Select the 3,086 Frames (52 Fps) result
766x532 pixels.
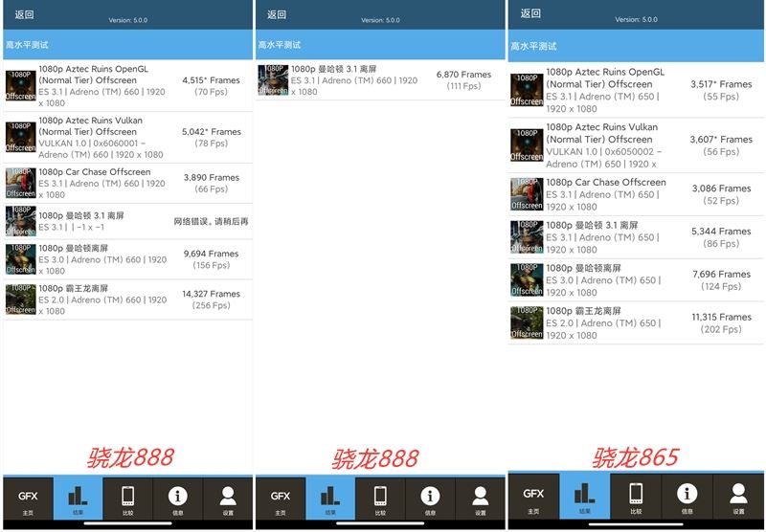(721, 194)
